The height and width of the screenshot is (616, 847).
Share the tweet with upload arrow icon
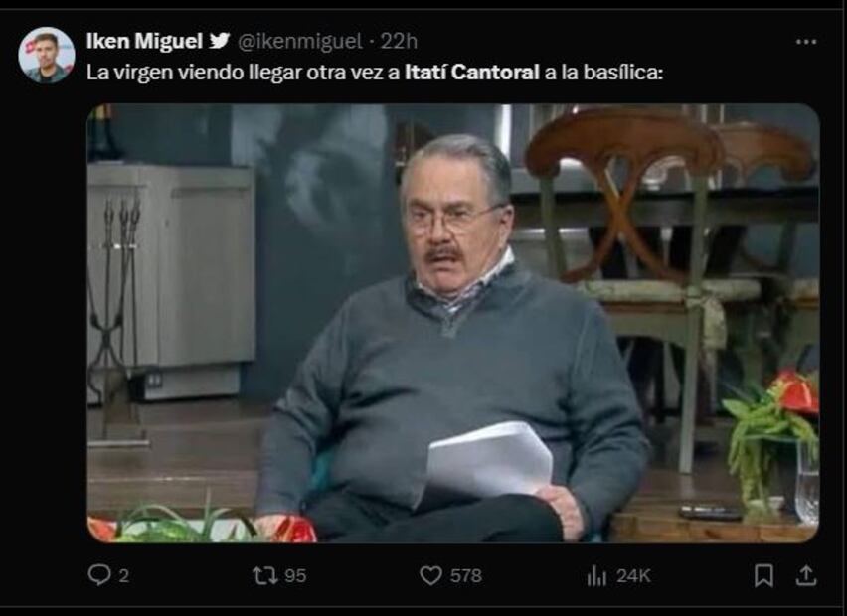805,575
